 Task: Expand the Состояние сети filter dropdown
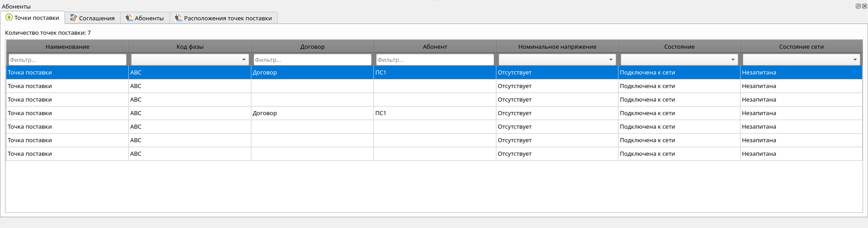pos(855,60)
